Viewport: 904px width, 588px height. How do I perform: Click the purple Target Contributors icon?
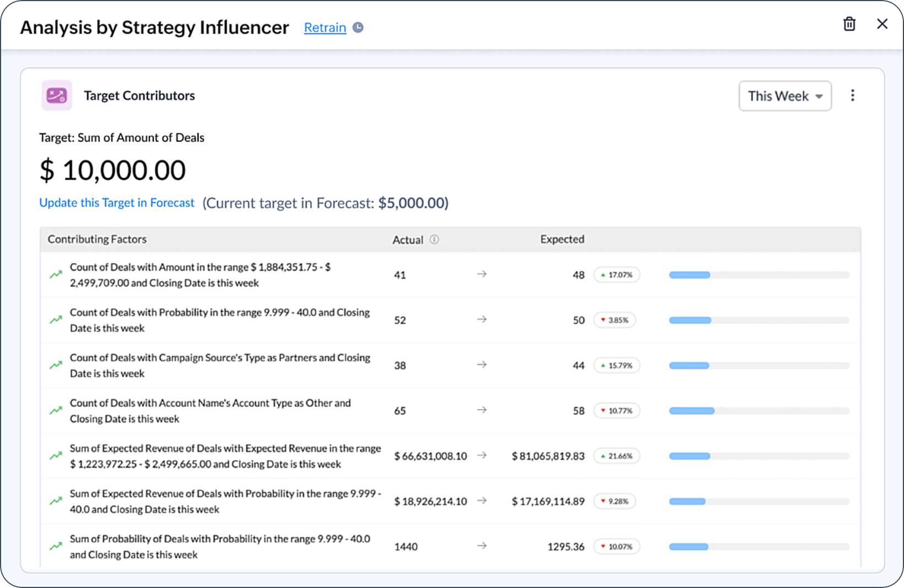click(57, 95)
